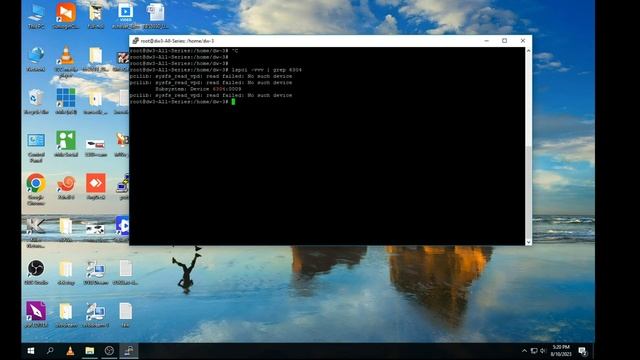Select the active PuTTY taskbar button
The image size is (640, 360).
tap(129, 351)
